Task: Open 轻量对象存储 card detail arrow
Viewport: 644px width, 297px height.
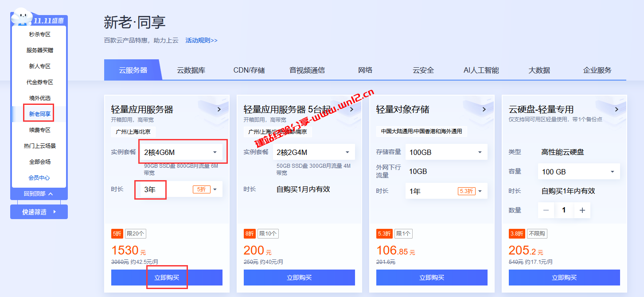Action: click(x=484, y=109)
